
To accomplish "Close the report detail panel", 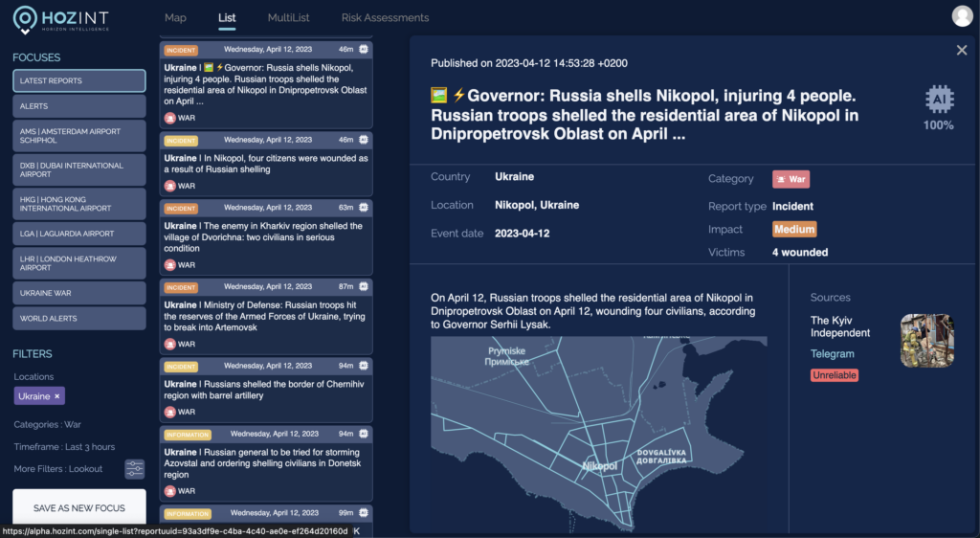I will (x=962, y=50).
